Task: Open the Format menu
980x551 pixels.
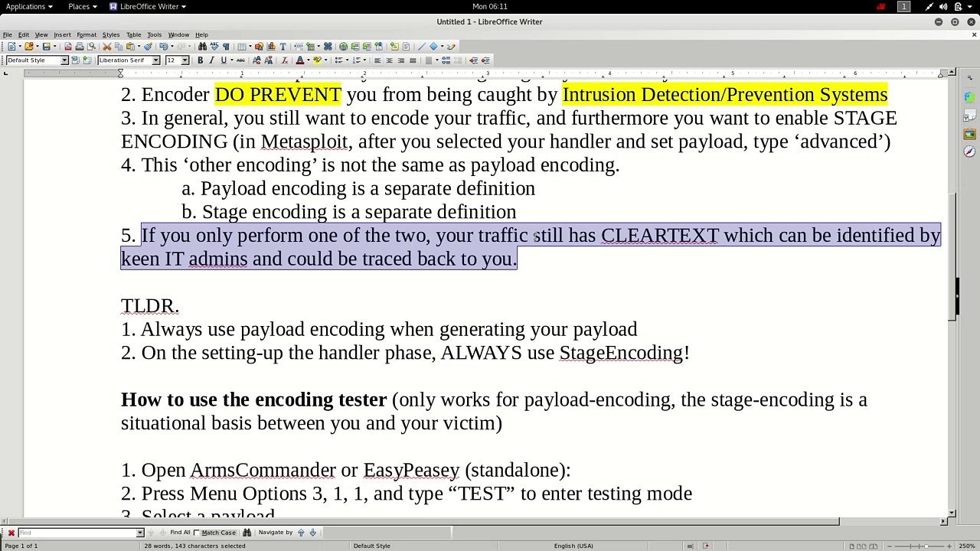Action: coord(87,34)
